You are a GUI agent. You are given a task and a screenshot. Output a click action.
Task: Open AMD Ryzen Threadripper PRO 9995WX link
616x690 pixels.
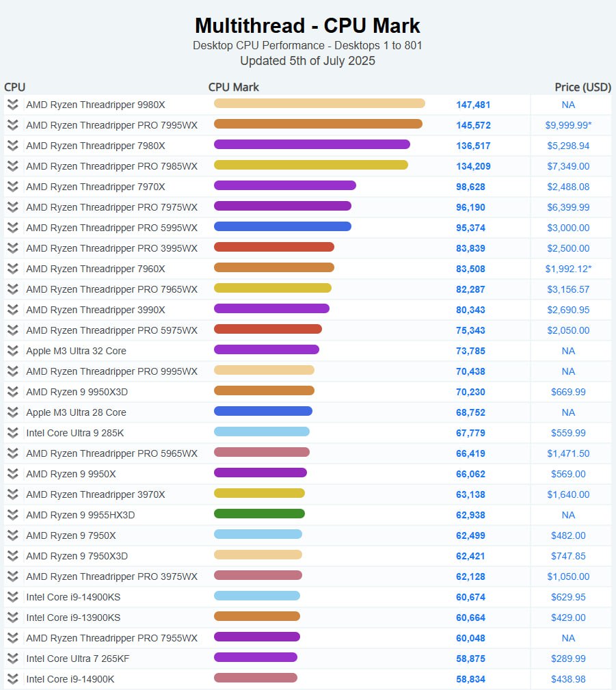111,371
